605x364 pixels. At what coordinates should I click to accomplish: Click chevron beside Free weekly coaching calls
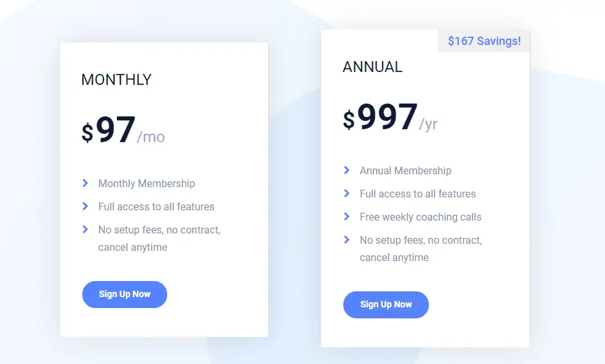(347, 217)
